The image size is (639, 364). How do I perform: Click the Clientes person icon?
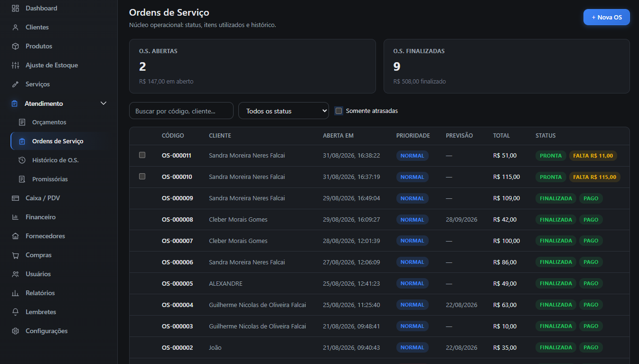16,27
